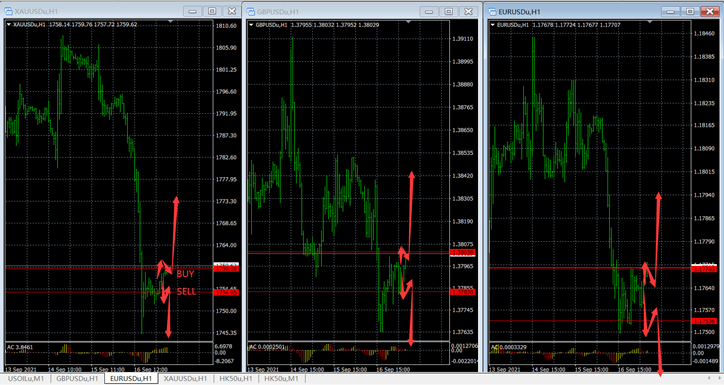Expand the XAUUSDu,H1 symbol arrow in chart

(x=9, y=24)
